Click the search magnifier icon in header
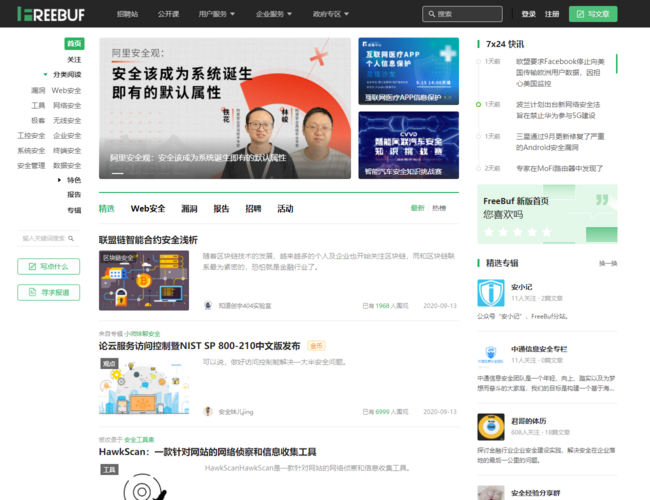 click(x=432, y=14)
